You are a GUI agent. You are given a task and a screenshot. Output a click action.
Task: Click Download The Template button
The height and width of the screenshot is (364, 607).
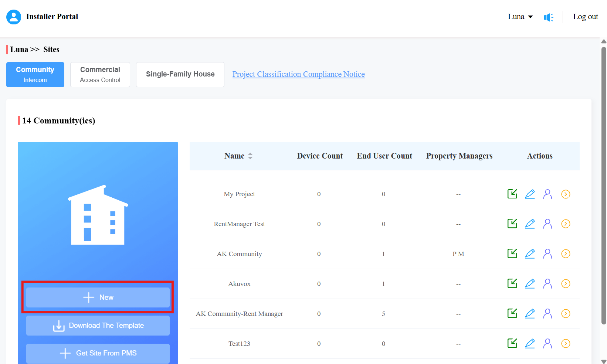[x=98, y=326]
